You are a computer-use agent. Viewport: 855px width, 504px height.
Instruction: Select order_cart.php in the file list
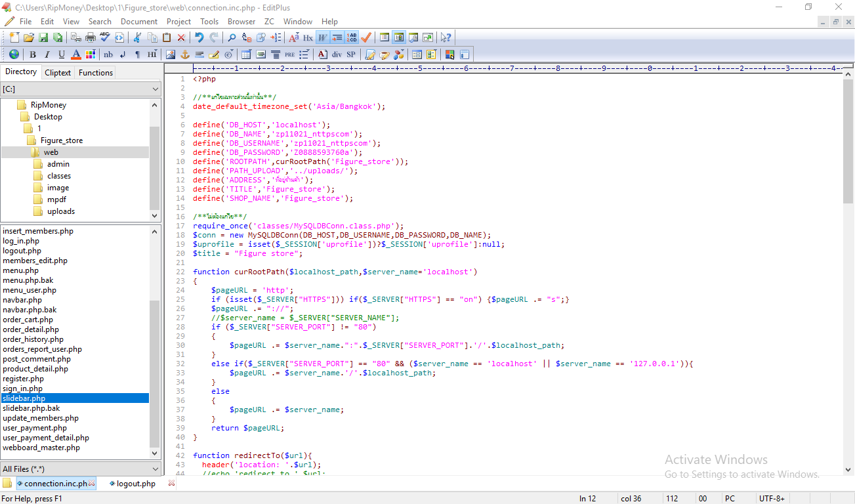(x=28, y=320)
